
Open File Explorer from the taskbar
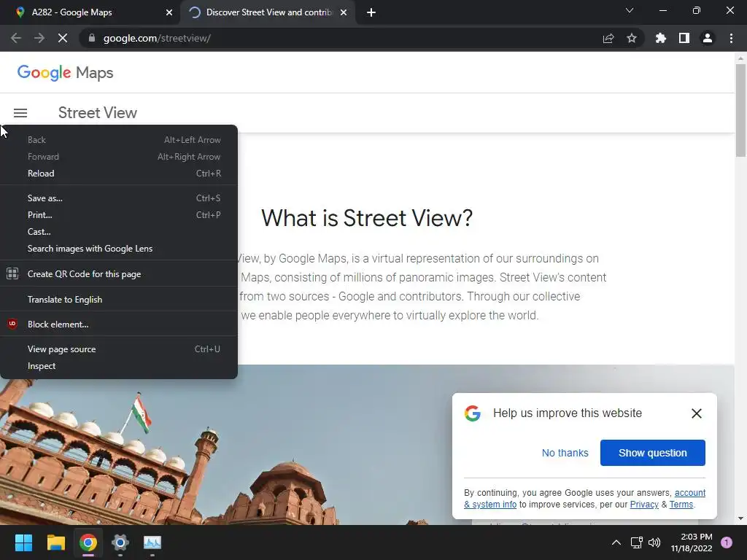coord(55,542)
